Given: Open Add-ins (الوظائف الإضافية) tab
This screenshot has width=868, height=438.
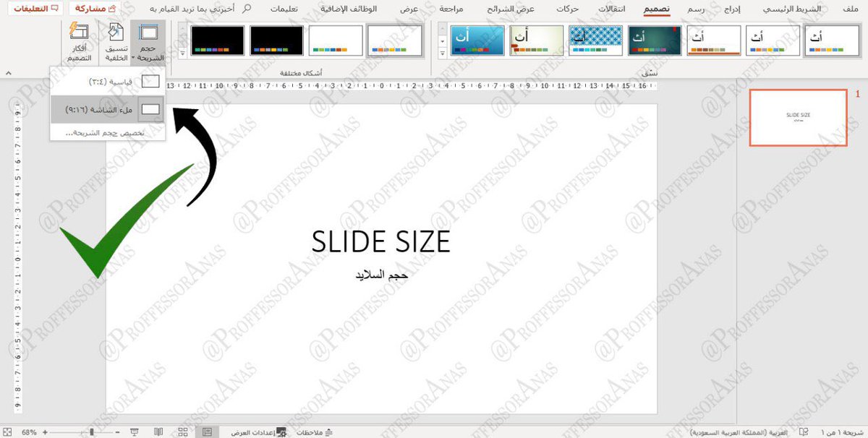Looking at the screenshot, I should (x=349, y=9).
